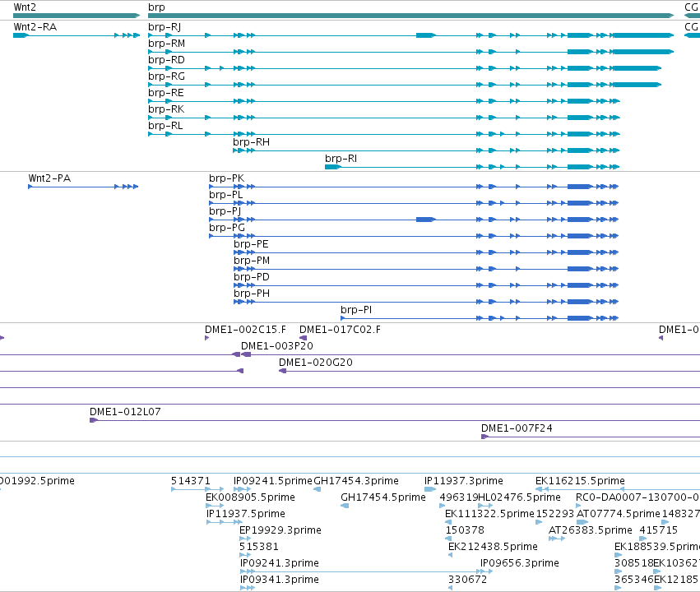The image size is (700, 592).
Task: Select the EK116215.5prime EST label
Action: pyautogui.click(x=580, y=481)
